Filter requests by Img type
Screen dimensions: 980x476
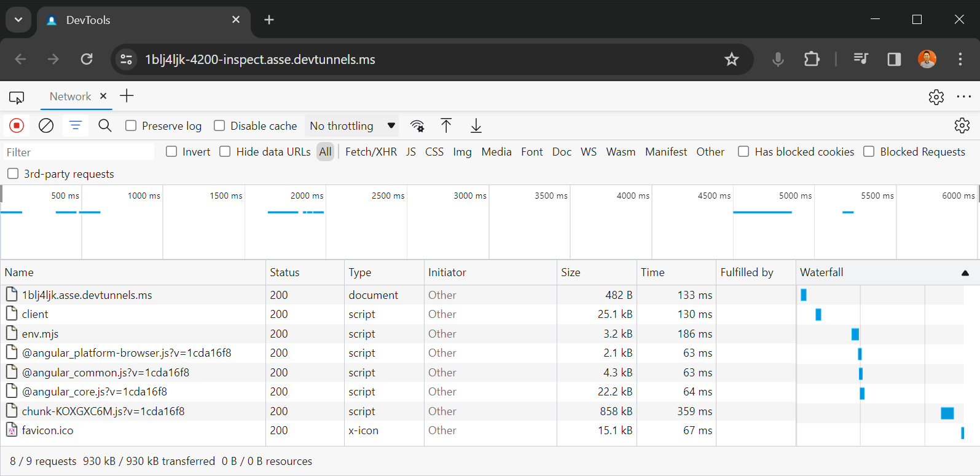tap(463, 152)
